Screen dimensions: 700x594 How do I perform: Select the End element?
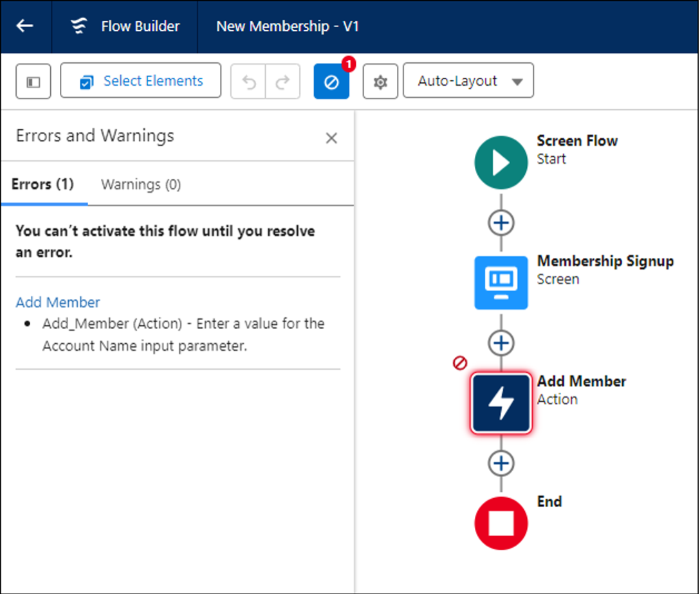point(501,523)
